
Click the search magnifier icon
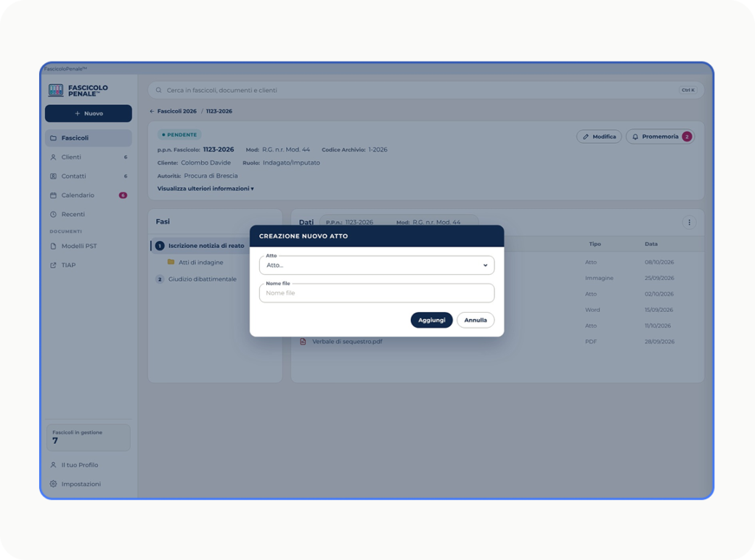[x=158, y=91]
